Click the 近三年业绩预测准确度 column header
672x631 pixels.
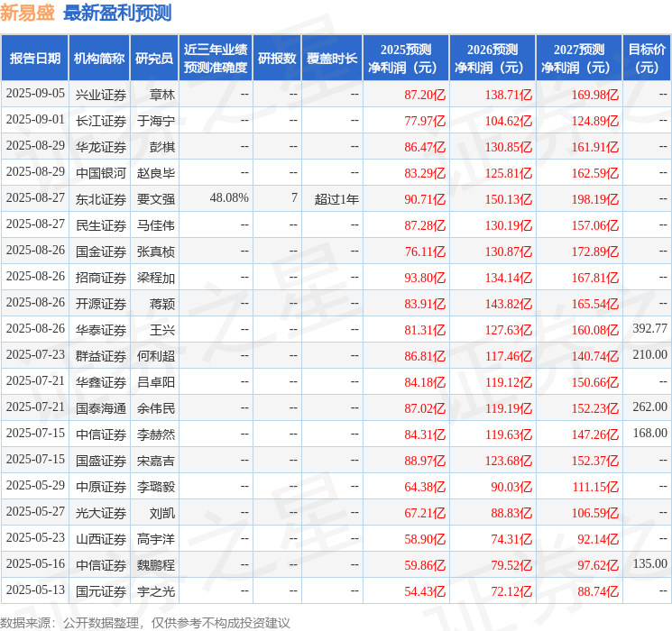point(216,58)
